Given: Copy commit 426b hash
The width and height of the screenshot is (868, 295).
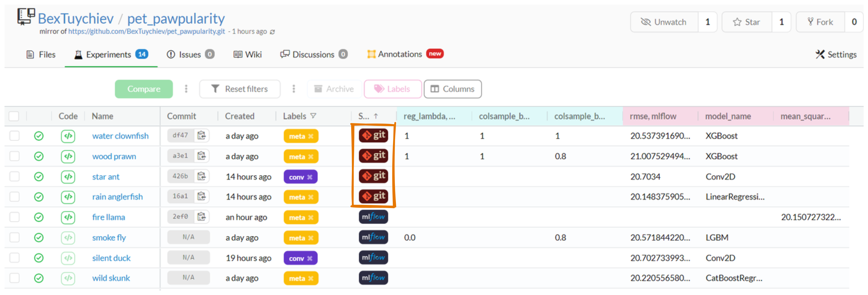Looking at the screenshot, I should 201,176.
